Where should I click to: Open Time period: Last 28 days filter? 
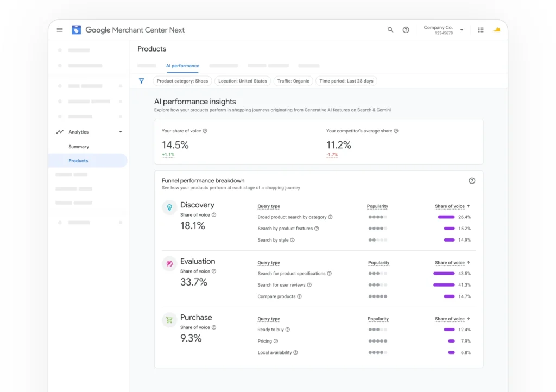[x=346, y=81]
